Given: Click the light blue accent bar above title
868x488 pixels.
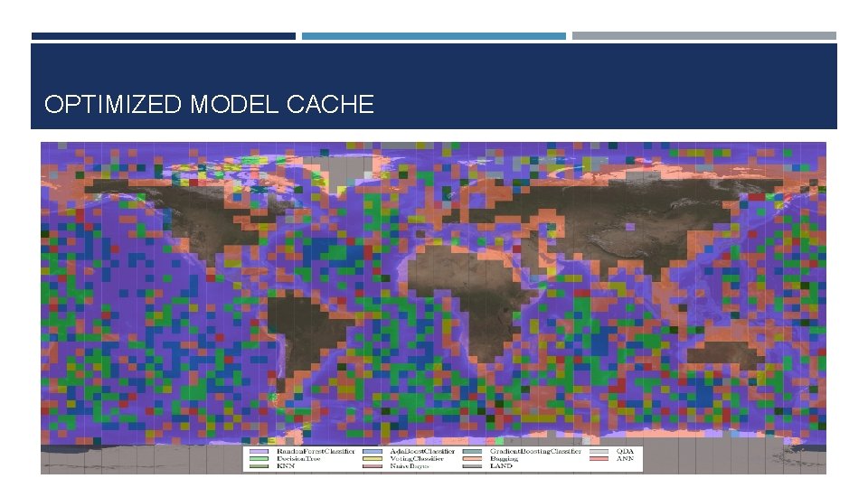Looking at the screenshot, I should 433,36.
